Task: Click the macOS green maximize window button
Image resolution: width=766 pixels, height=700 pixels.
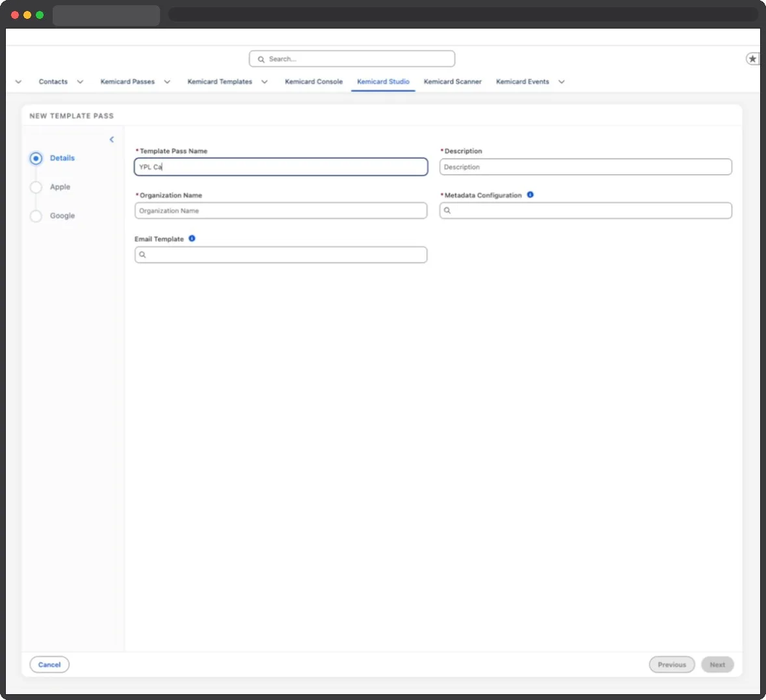Action: pos(40,15)
